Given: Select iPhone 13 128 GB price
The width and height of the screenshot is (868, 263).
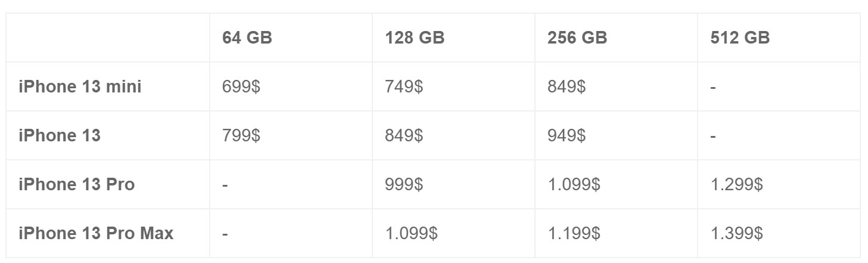Looking at the screenshot, I should click(x=404, y=135).
